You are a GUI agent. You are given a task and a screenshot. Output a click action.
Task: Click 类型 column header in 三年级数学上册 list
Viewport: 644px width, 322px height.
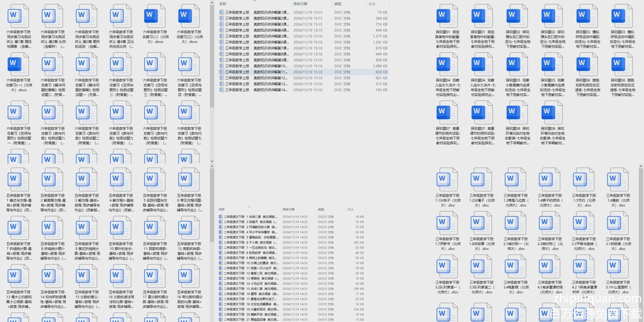coord(337,4)
